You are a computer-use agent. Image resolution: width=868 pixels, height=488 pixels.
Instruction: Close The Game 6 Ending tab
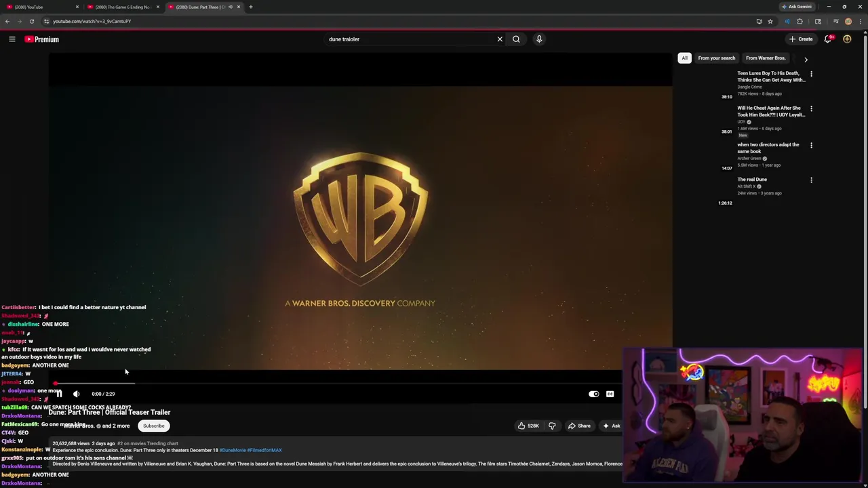pos(158,7)
